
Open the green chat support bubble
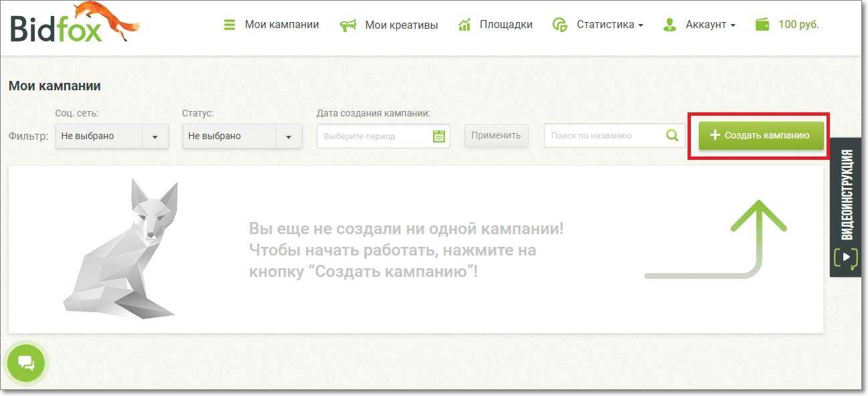(x=26, y=363)
